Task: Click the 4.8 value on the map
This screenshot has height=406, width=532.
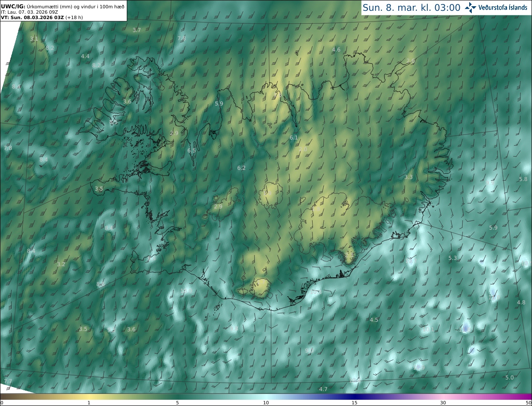Action: (521, 302)
